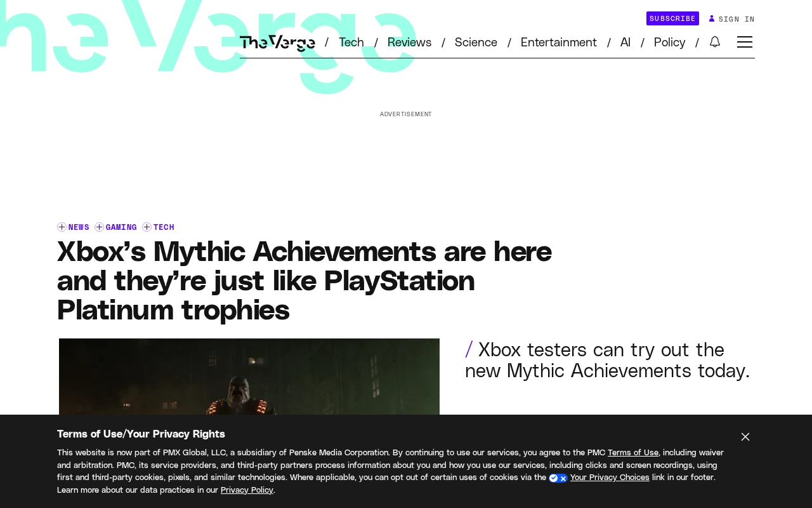Open Reviews section in navigation
The width and height of the screenshot is (812, 508).
click(x=409, y=43)
